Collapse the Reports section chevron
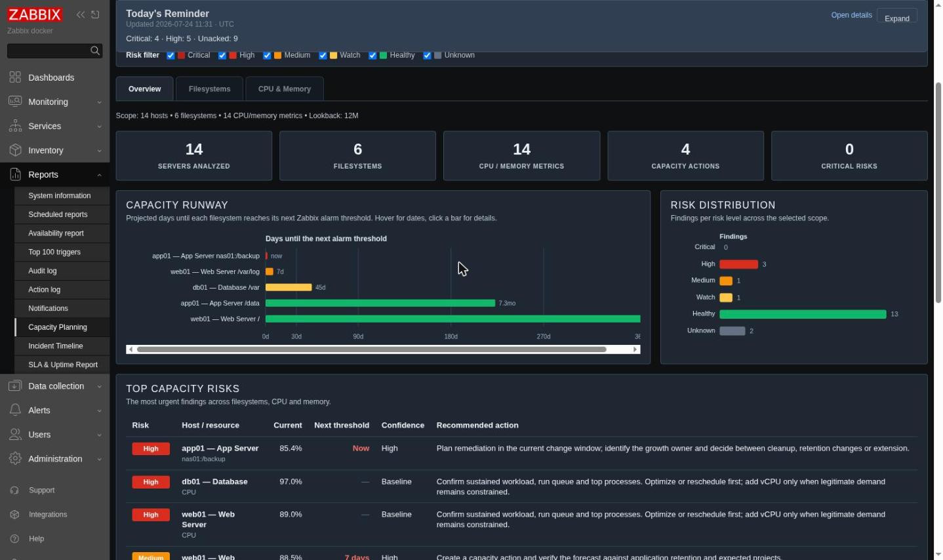Viewport: 943px width, 560px height. (100, 175)
